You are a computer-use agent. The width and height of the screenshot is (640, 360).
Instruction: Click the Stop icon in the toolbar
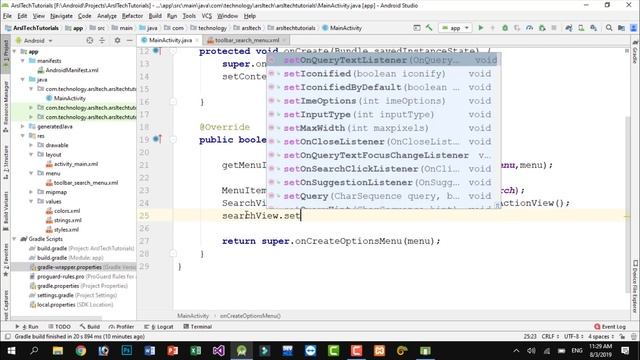[554, 28]
